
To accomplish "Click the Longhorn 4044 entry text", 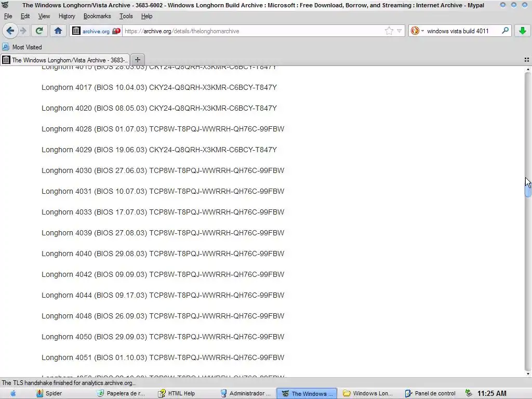I will (x=163, y=295).
